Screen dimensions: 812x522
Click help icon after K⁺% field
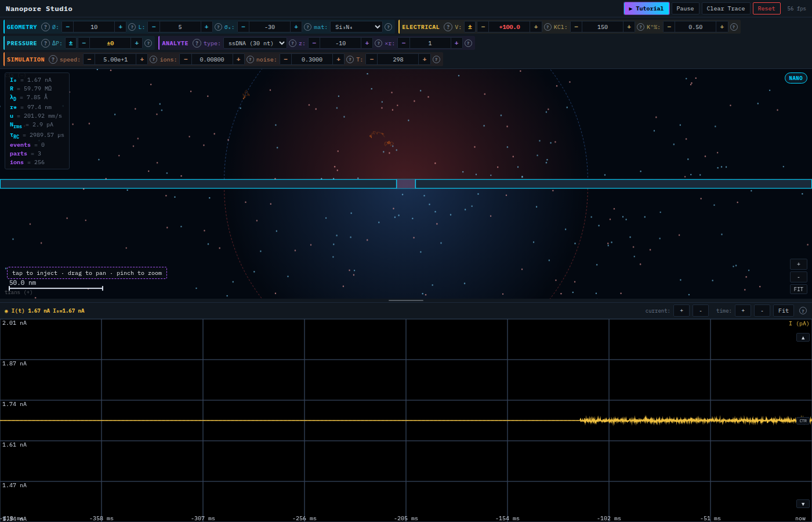pos(734,27)
